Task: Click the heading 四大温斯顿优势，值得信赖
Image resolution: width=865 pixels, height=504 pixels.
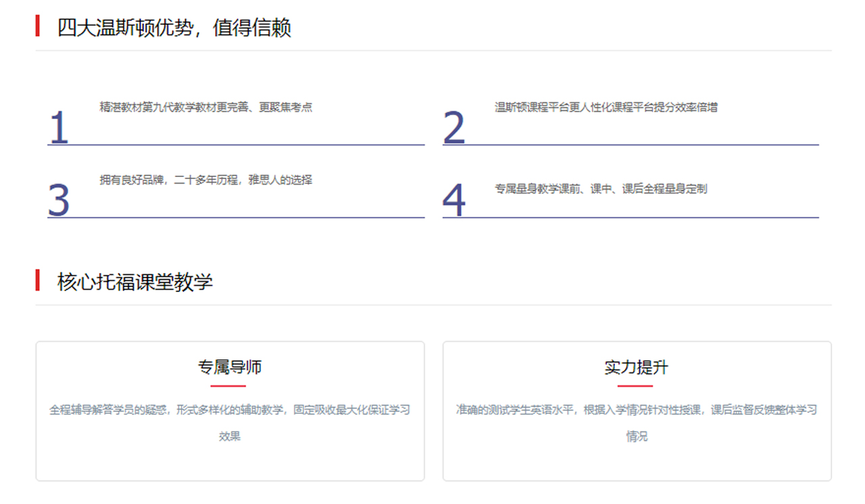Action: [x=174, y=28]
